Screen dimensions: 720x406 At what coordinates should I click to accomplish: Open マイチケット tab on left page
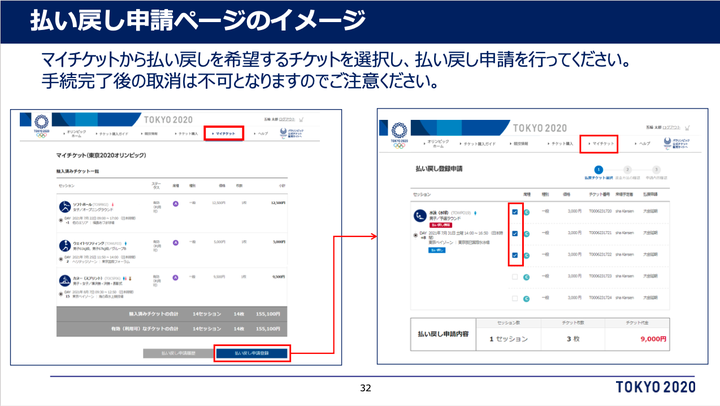pyautogui.click(x=223, y=133)
